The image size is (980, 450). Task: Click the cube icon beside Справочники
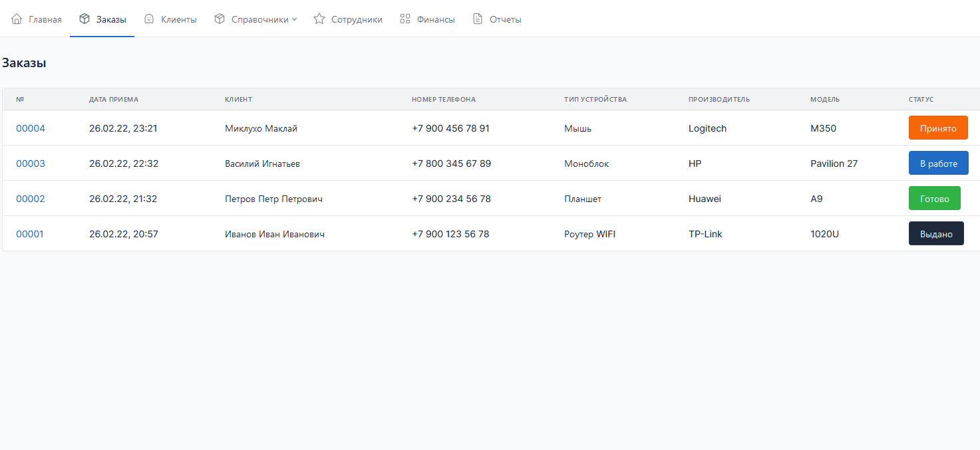point(220,19)
